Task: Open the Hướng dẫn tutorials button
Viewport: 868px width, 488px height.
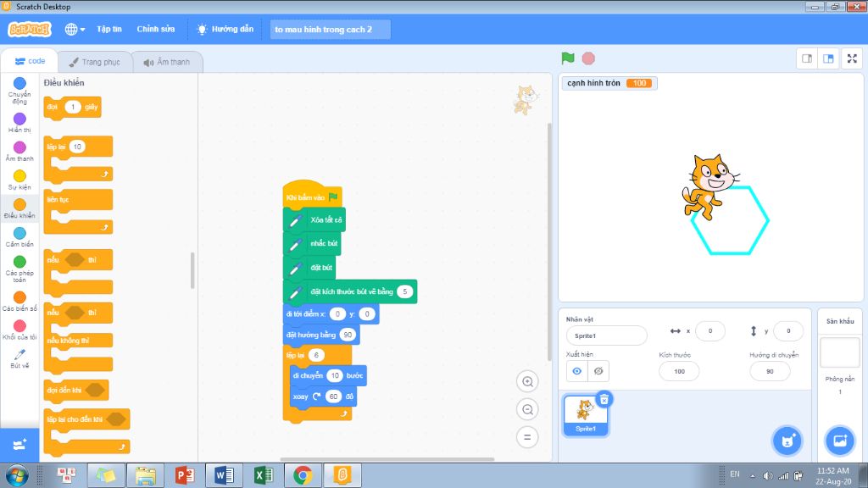Action: point(225,30)
